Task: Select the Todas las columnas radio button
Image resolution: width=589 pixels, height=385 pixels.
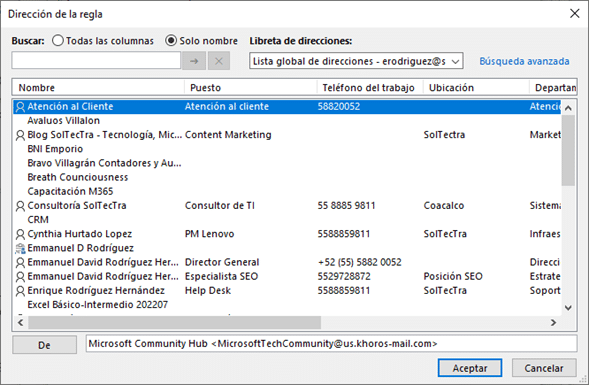Action: 57,41
